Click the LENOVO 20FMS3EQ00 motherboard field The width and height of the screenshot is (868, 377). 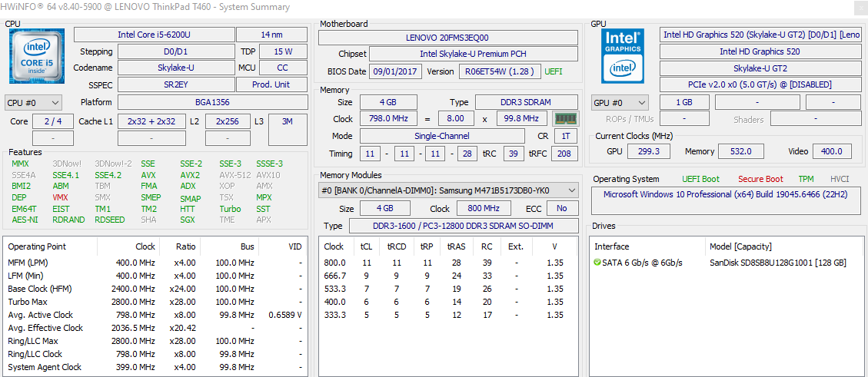tap(447, 38)
